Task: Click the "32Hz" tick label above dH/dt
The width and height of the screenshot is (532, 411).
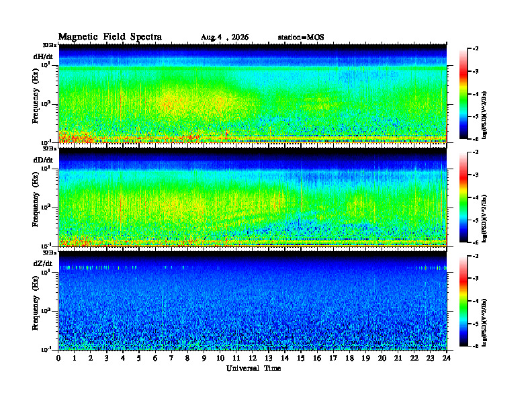Action: pyautogui.click(x=50, y=44)
